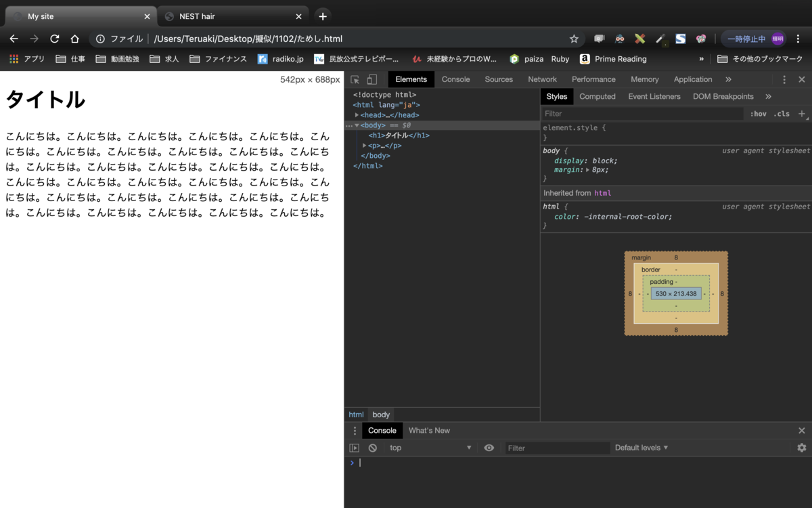
Task: Switch to the Network tab
Action: (x=542, y=79)
